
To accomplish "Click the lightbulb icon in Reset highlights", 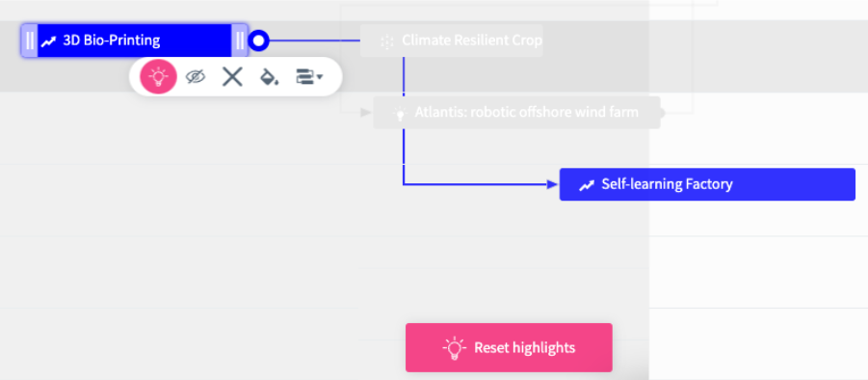I will tap(454, 348).
